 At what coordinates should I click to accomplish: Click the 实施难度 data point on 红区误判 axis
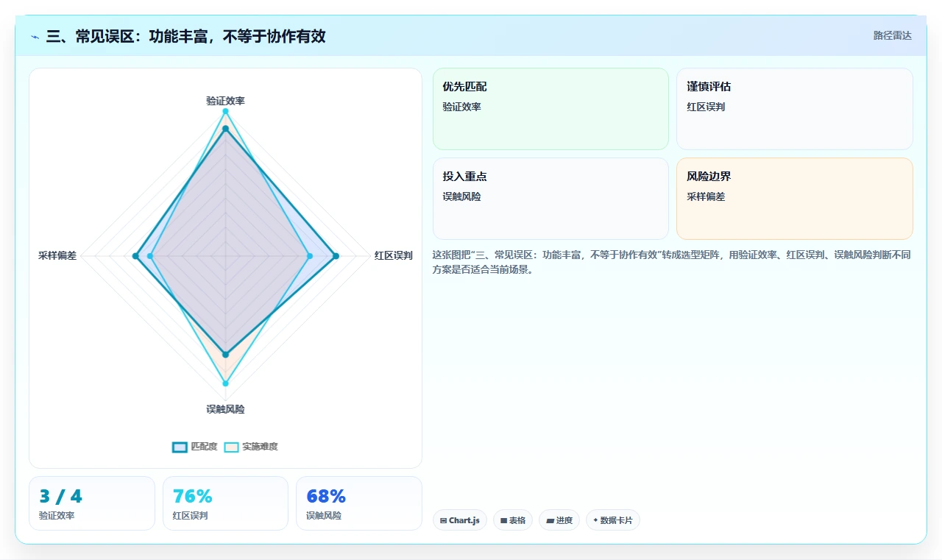point(309,256)
